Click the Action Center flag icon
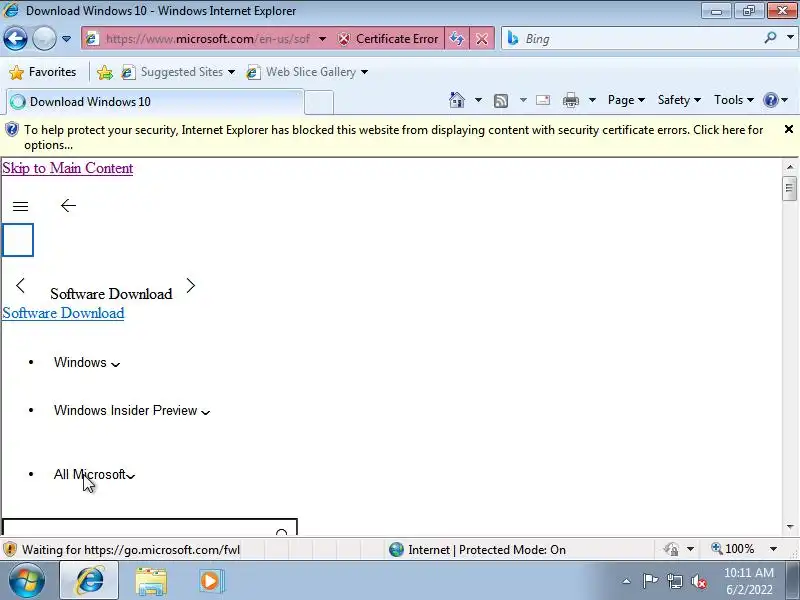The image size is (800, 600). (649, 581)
